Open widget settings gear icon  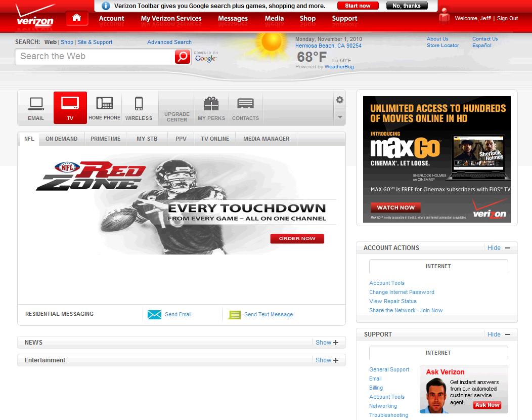coord(340,100)
